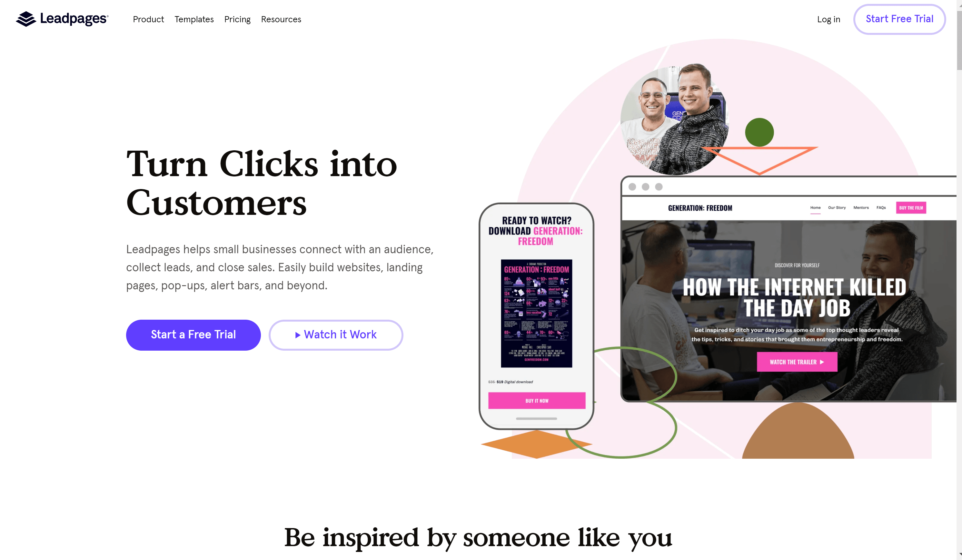This screenshot has height=560, width=962.
Task: Open the Product dropdown menu
Action: tap(148, 19)
